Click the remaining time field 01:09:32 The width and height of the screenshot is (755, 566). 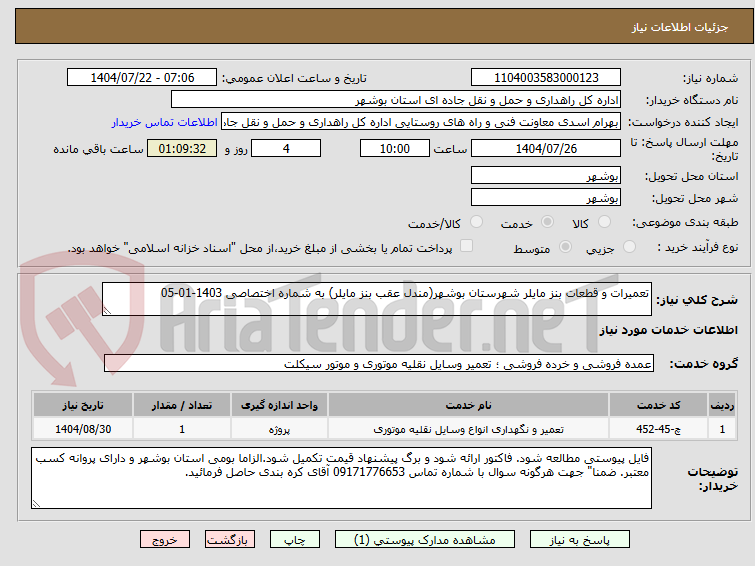click(182, 148)
